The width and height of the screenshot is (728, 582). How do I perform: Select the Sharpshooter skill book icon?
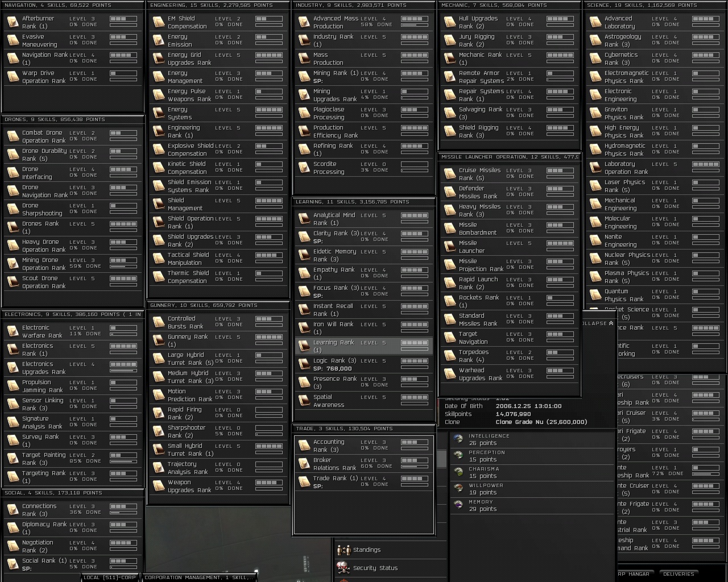click(159, 431)
